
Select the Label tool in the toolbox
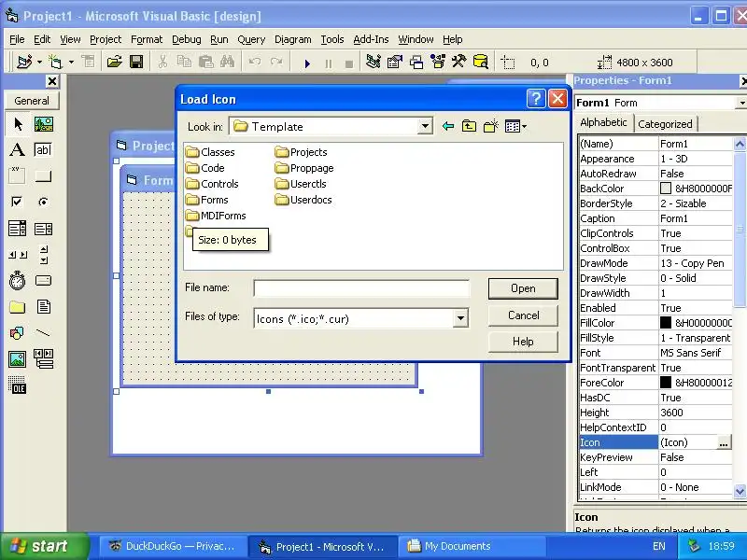click(18, 150)
